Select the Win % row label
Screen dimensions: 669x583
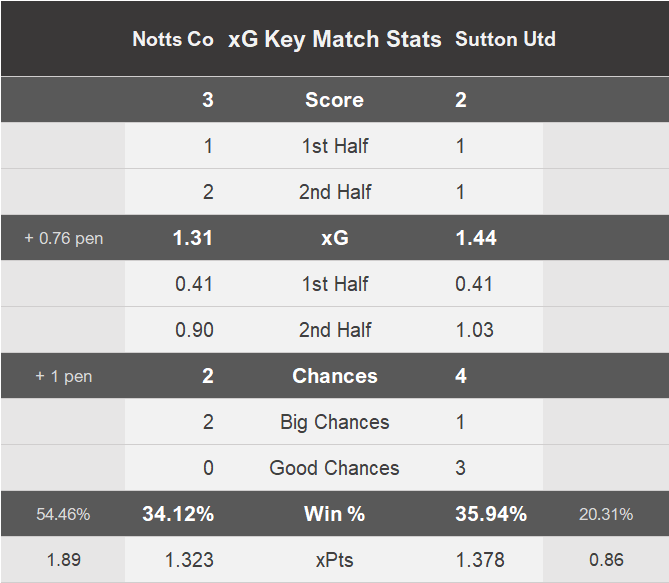coord(334,514)
